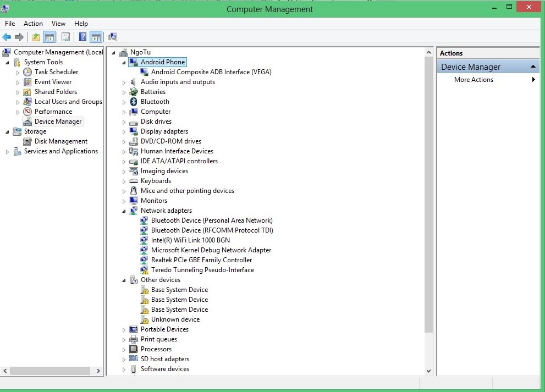Expand the Portable Devices category
This screenshot has width=545, height=392.
124,330
